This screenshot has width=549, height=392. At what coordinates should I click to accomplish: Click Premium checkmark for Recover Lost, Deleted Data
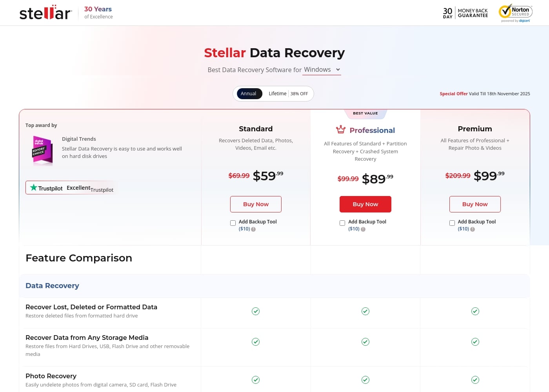[x=475, y=311]
